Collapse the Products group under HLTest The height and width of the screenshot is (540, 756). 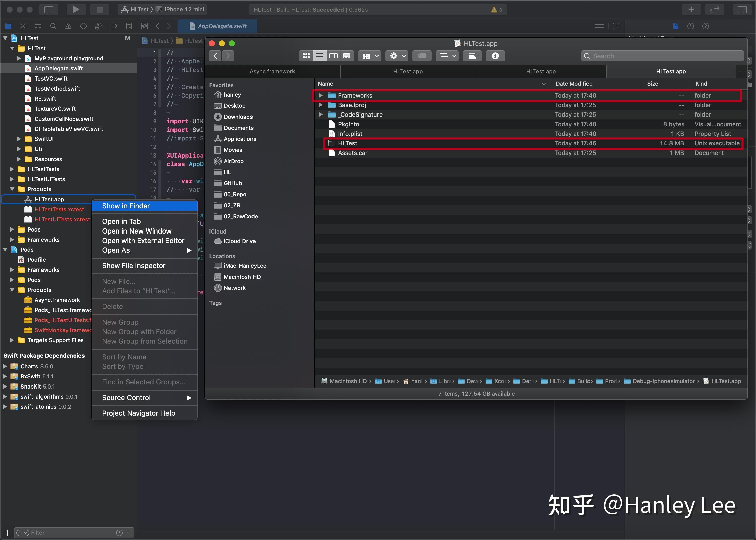pyautogui.click(x=12, y=189)
